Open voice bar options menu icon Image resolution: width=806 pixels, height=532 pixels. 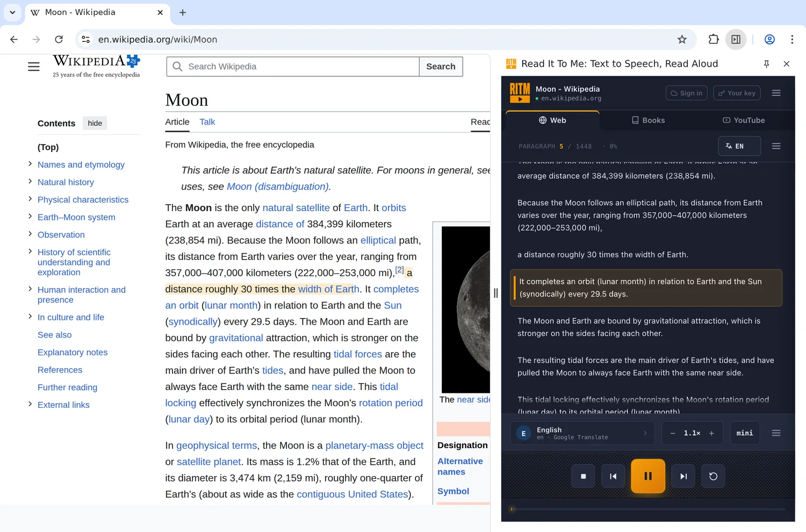(x=776, y=433)
